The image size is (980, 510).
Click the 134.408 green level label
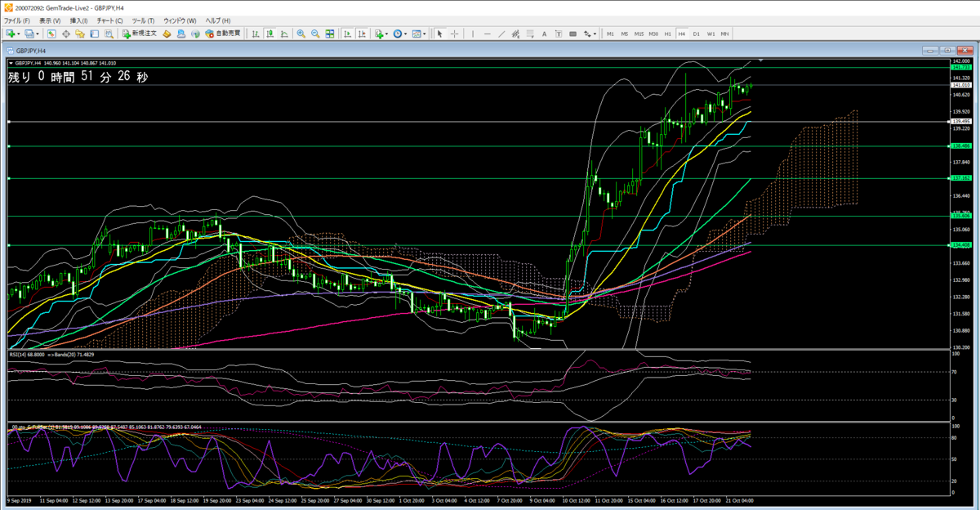960,245
